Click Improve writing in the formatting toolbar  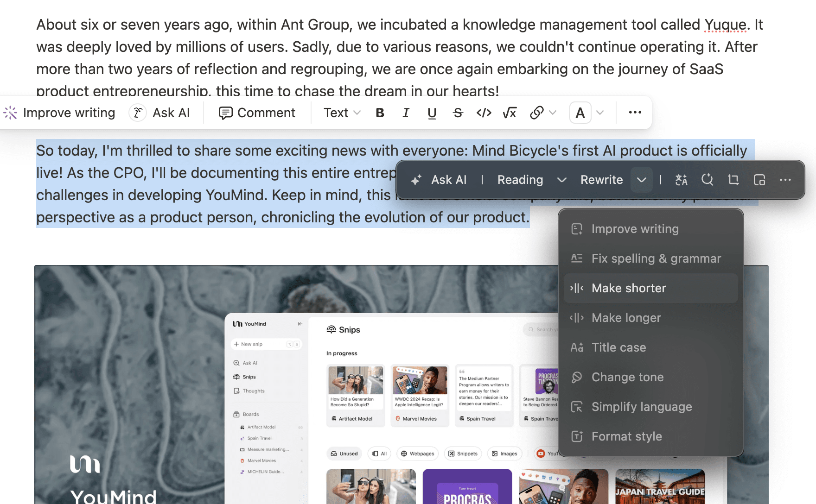(59, 113)
